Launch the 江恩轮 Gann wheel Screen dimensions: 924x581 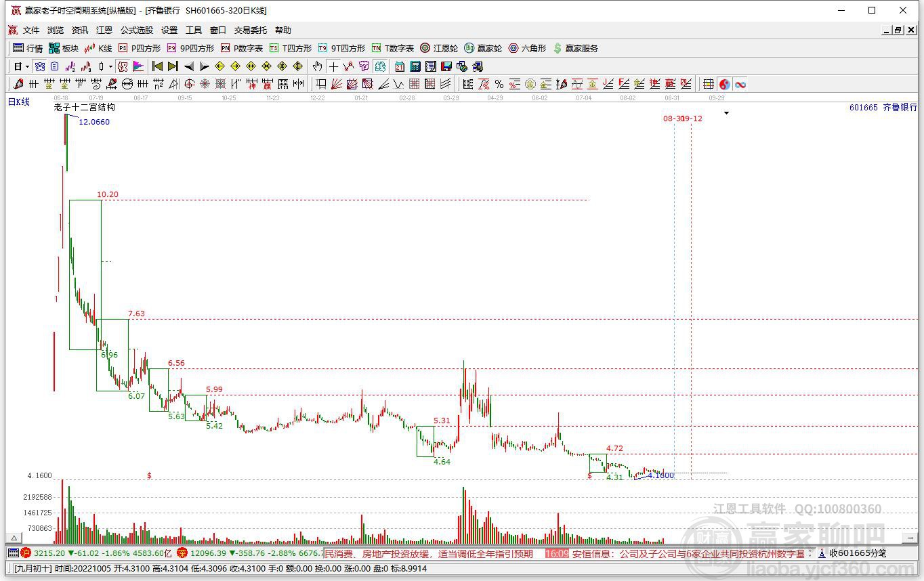tap(439, 48)
